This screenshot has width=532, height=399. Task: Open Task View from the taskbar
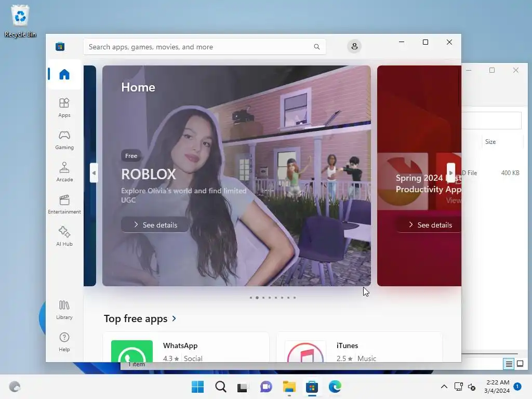(x=243, y=387)
